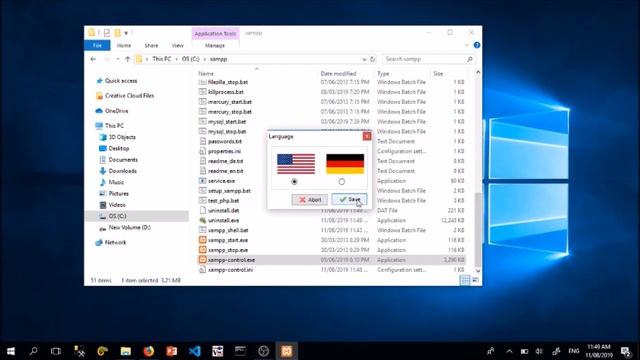Viewport: 640px width, 360px height.
Task: Expand the ribbon with chevron arrow
Action: [467, 45]
